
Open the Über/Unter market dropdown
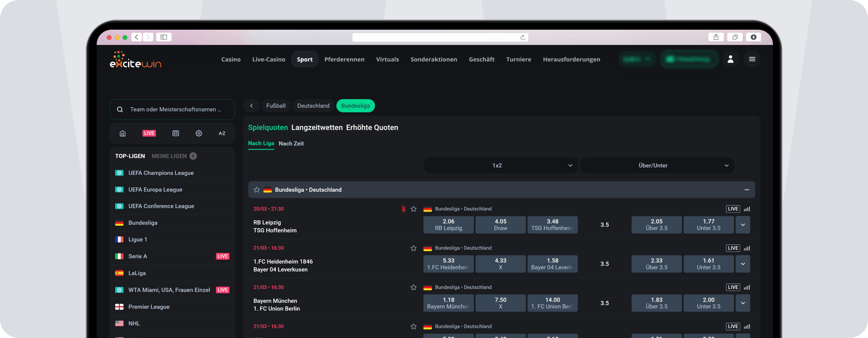657,165
